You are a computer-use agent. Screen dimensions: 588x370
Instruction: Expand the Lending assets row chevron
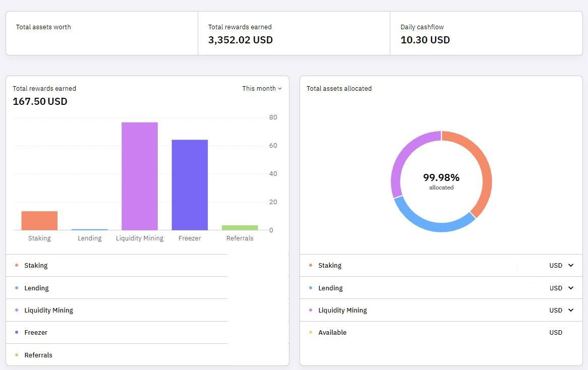point(571,288)
